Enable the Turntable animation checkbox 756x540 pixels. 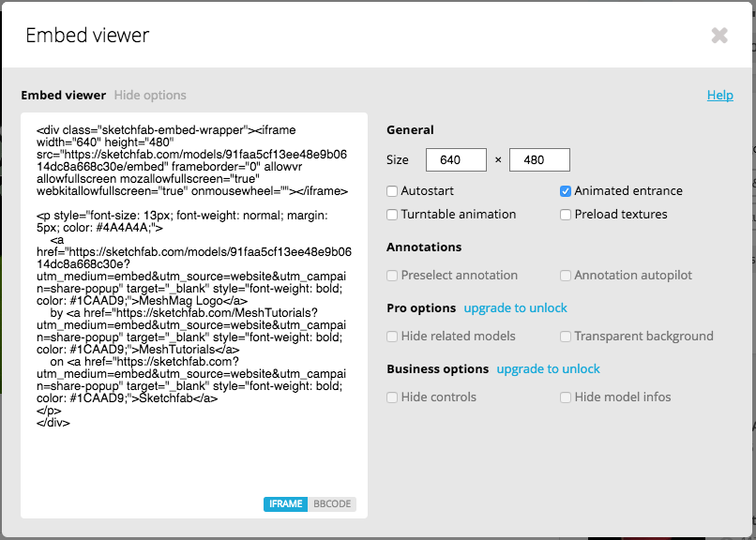[393, 215]
